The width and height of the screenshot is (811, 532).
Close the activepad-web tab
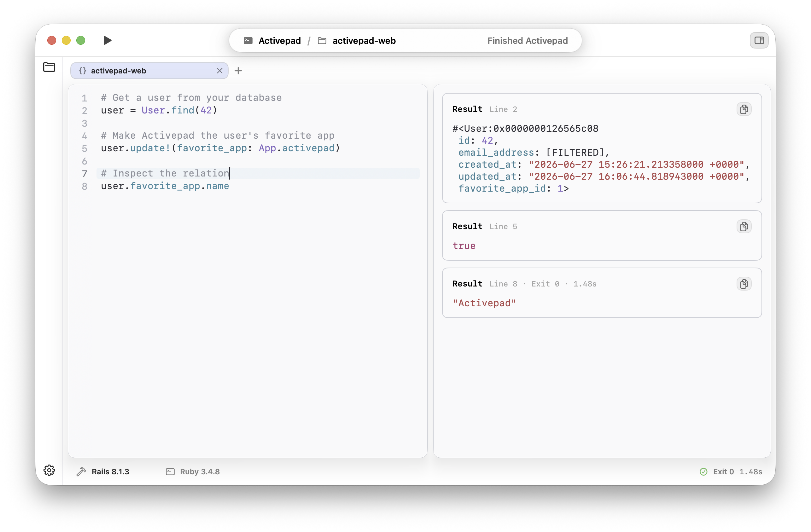click(219, 71)
